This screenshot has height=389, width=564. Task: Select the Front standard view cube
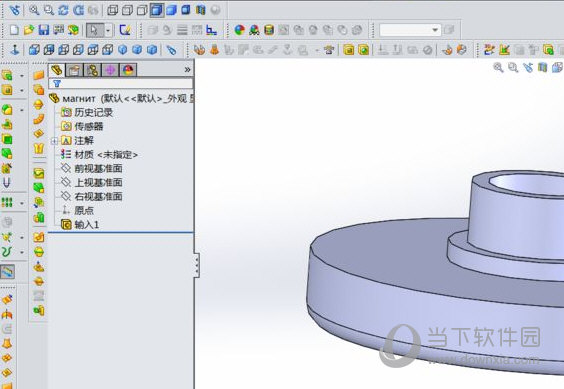[34, 50]
